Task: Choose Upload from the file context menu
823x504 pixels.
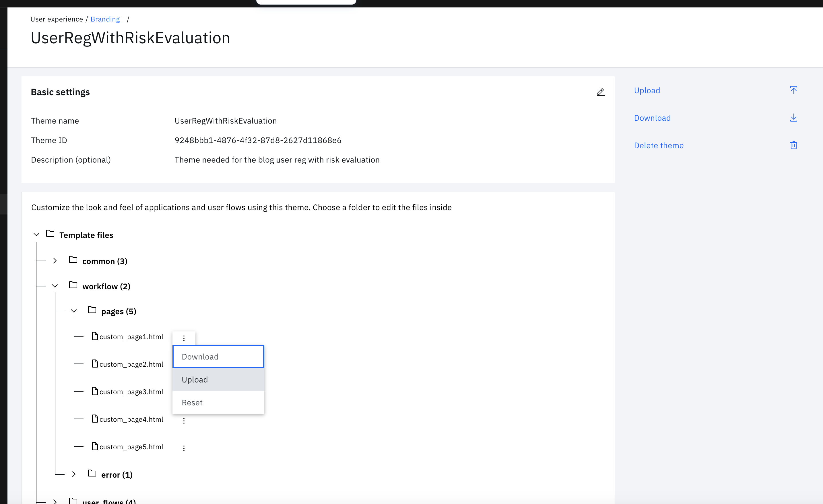Action: (218, 380)
